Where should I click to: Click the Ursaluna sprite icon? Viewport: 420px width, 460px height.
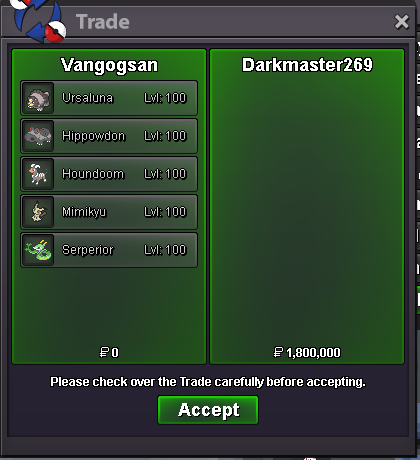click(x=38, y=98)
